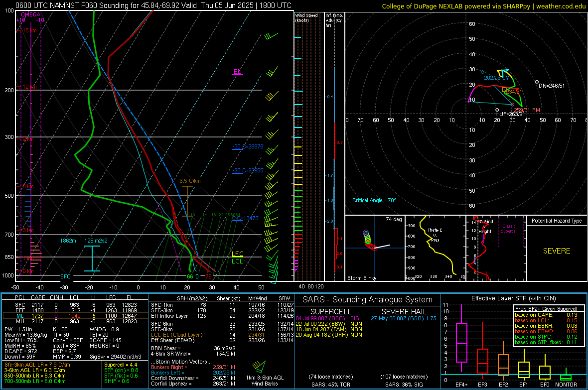This screenshot has width=588, height=390.
Task: Click the Eff Inflow Layer row
Action: [222, 316]
